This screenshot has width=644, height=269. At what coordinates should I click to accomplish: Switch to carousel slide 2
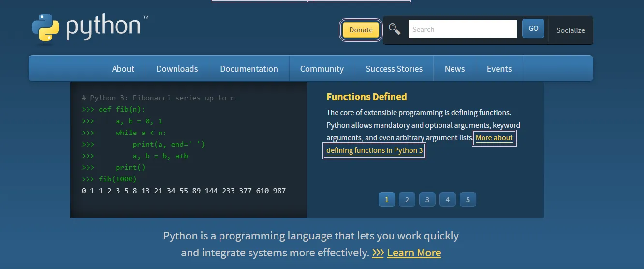tap(407, 199)
